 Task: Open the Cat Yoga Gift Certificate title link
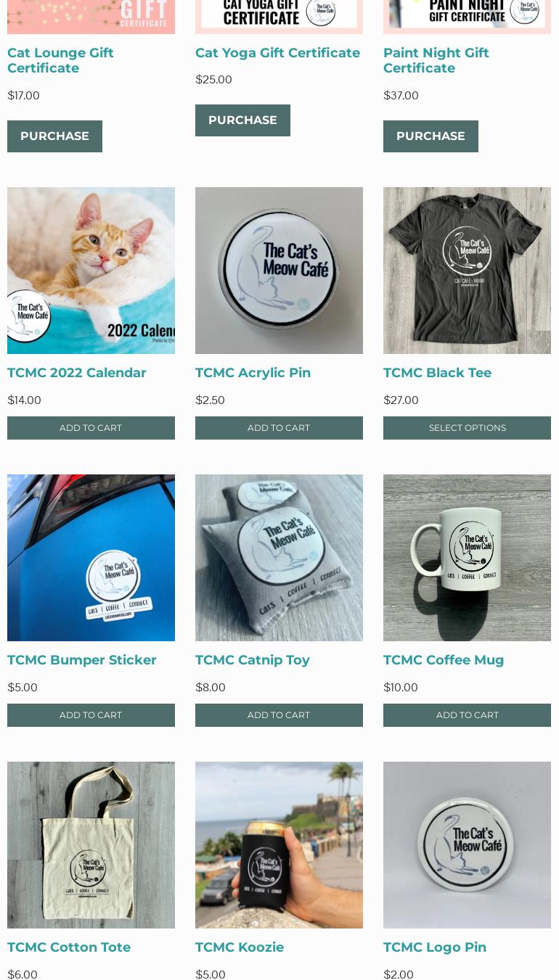click(277, 53)
